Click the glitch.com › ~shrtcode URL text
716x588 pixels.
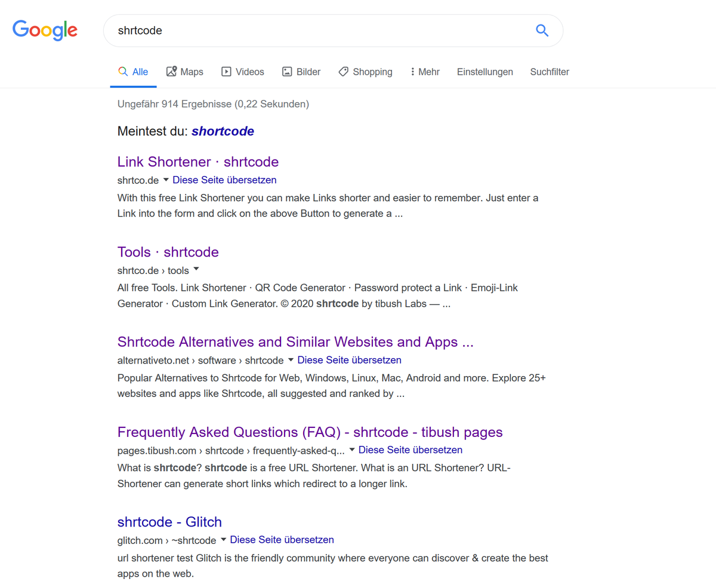pyautogui.click(x=166, y=540)
